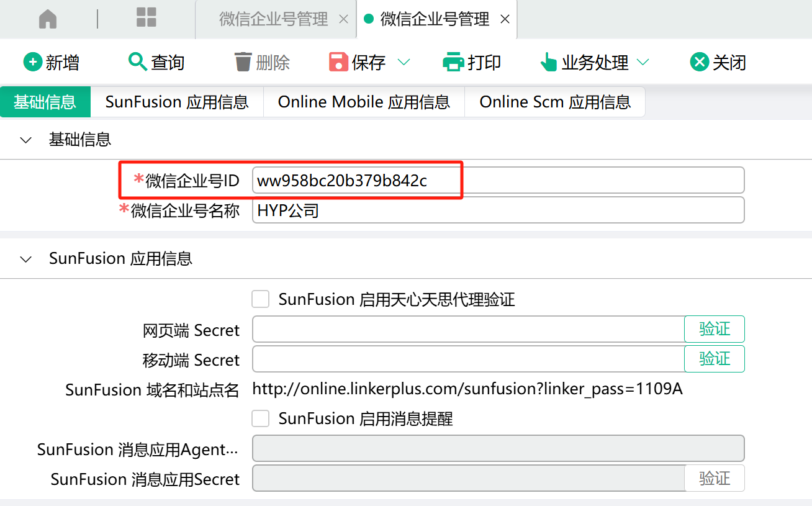Expand the 业务处理 dropdown arrow
The height and width of the screenshot is (506, 812).
643,62
